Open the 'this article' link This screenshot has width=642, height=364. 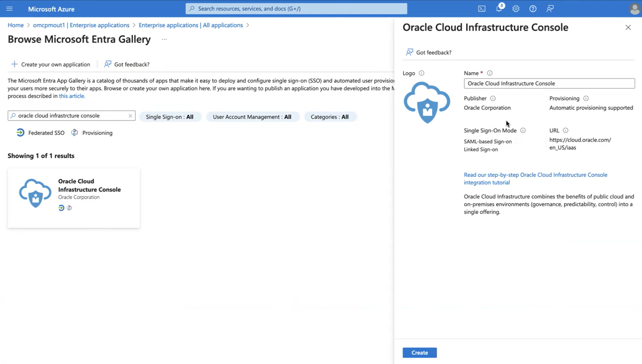72,96
